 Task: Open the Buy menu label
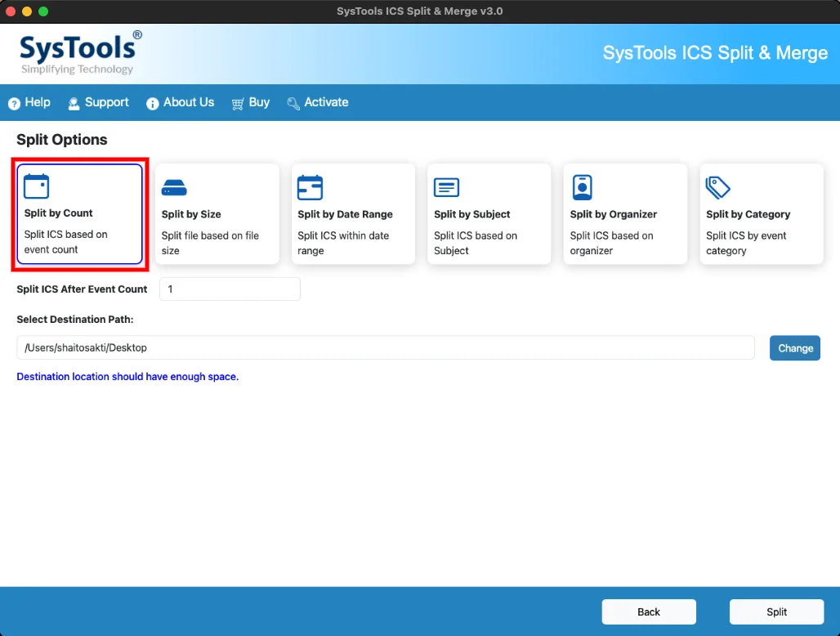[259, 102]
